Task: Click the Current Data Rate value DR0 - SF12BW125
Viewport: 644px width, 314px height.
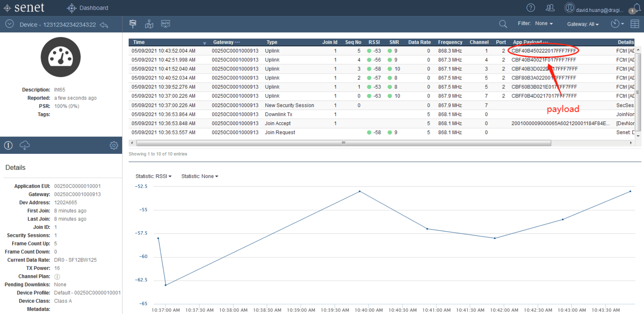Action: click(x=76, y=260)
